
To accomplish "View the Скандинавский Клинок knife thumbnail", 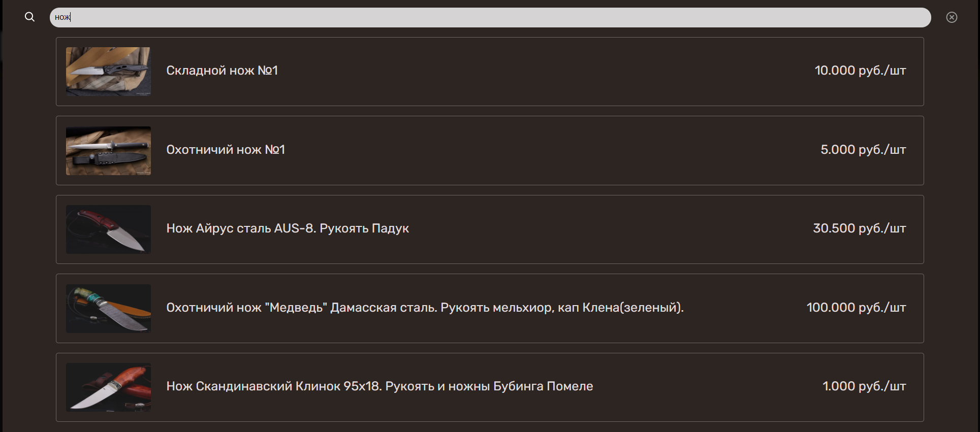I will 108,387.
